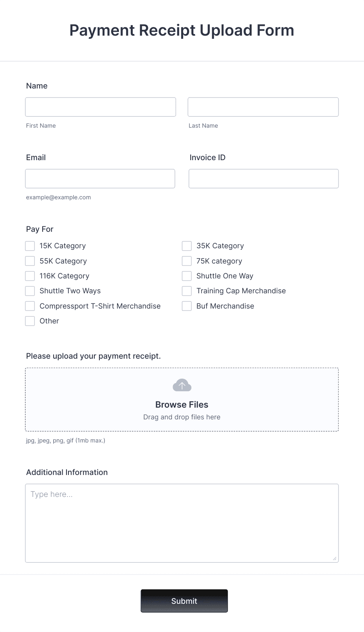Check the 35K Category checkbox
This screenshot has height=632, width=364.
point(187,246)
